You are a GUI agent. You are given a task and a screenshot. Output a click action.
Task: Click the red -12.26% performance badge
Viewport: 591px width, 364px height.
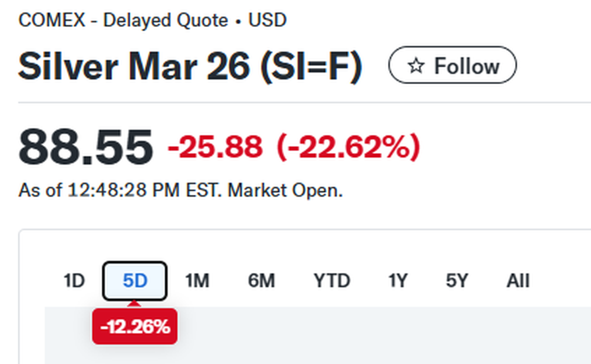coord(135,327)
